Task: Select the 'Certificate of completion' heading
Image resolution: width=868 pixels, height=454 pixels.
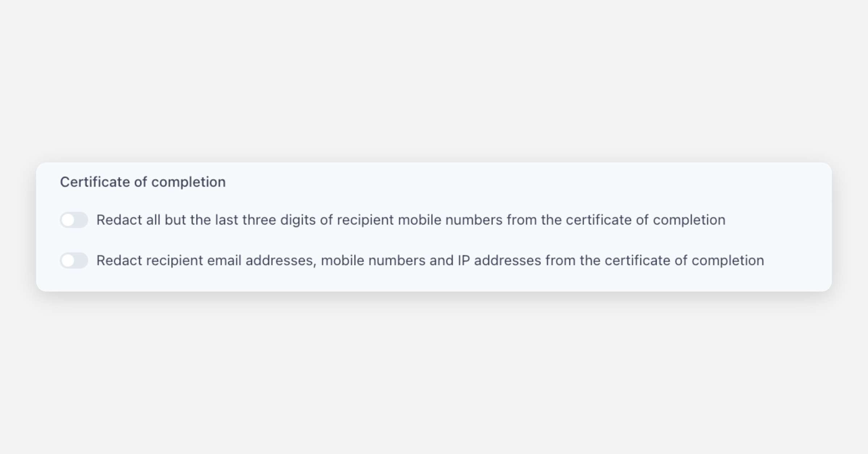Action: [142, 182]
